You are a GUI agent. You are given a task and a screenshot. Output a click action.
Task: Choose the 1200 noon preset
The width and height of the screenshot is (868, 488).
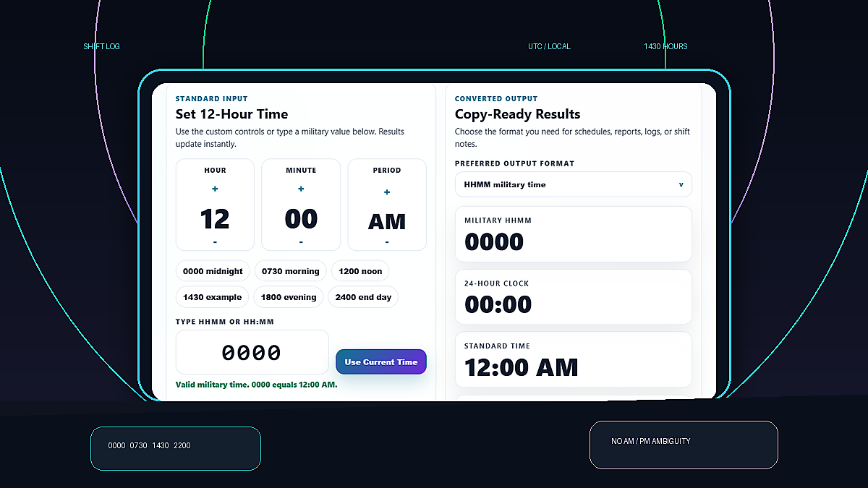point(360,271)
